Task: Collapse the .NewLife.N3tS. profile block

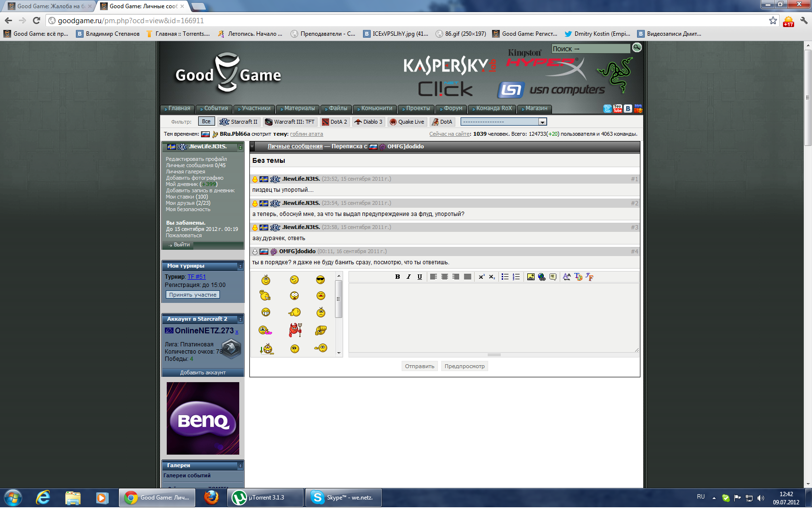Action: click(x=240, y=147)
